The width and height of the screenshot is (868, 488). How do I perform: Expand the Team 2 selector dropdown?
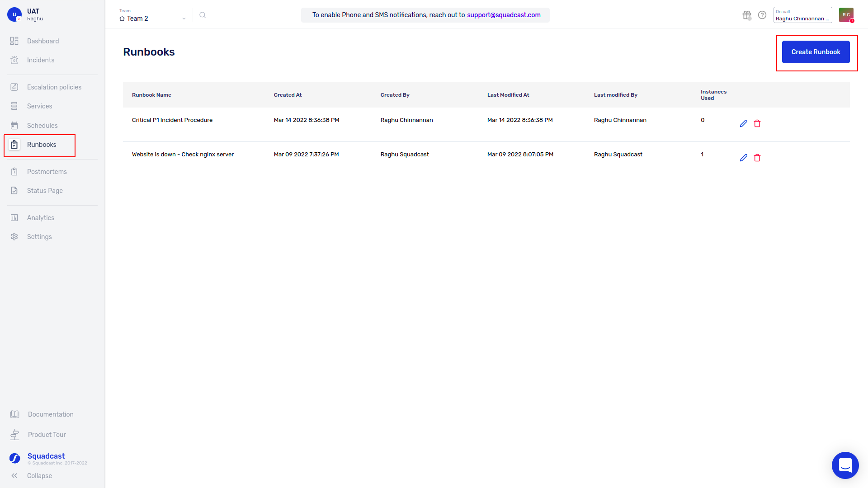pos(184,19)
